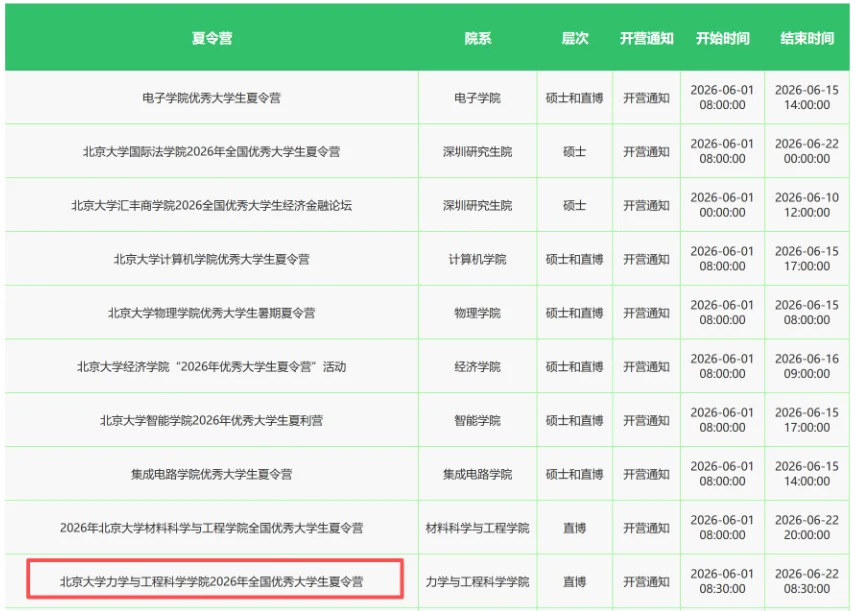This screenshot has height=611, width=855.
Task: Click 硕士 level in 汇丰商学院 row
Action: 575,205
